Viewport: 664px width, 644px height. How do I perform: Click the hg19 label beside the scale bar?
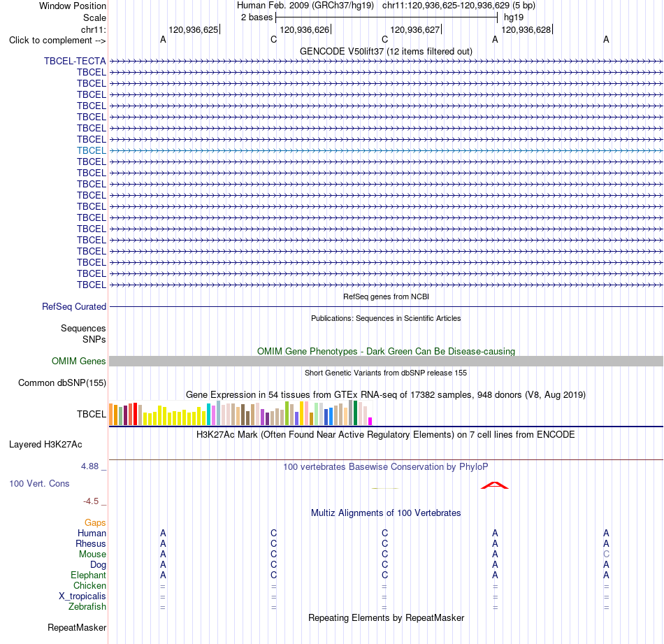pyautogui.click(x=514, y=17)
